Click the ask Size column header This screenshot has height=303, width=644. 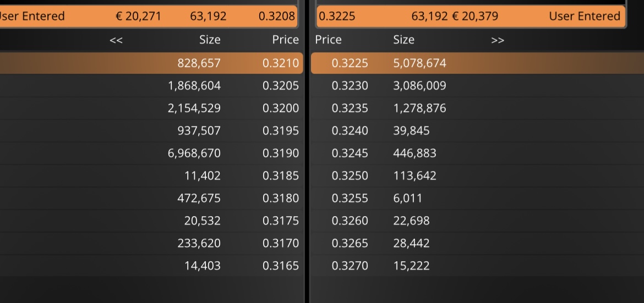pos(403,40)
